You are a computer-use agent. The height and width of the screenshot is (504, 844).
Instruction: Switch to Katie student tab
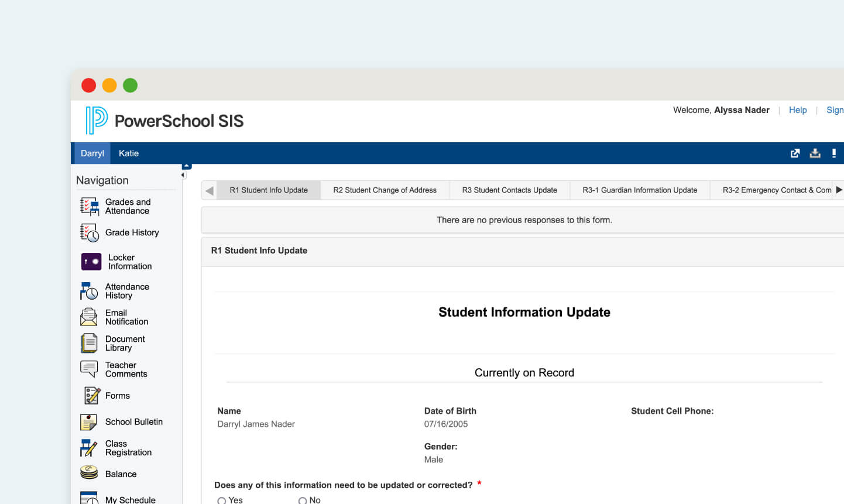pos(129,153)
